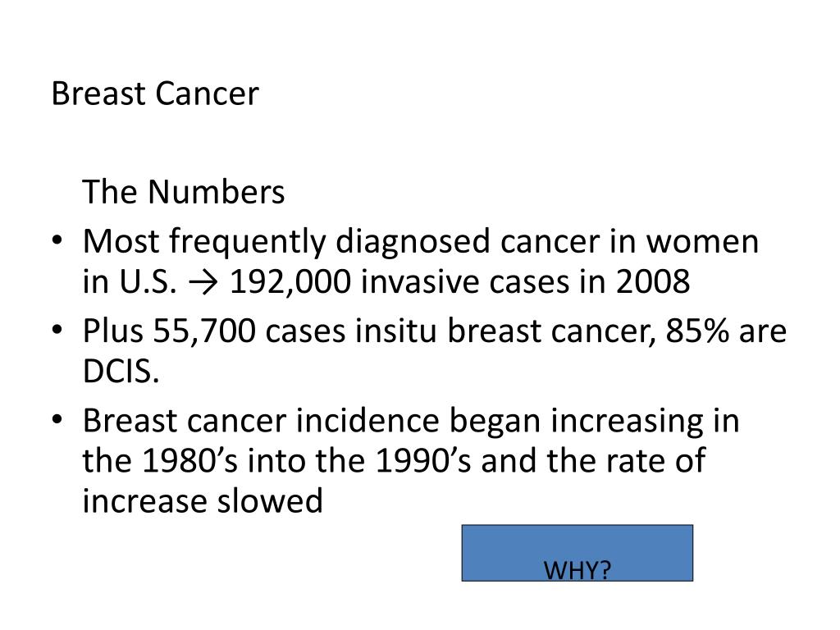Screen dimensions: 840x630
Task: Click the bullet before Breast cancer incidence
Action: (x=57, y=419)
